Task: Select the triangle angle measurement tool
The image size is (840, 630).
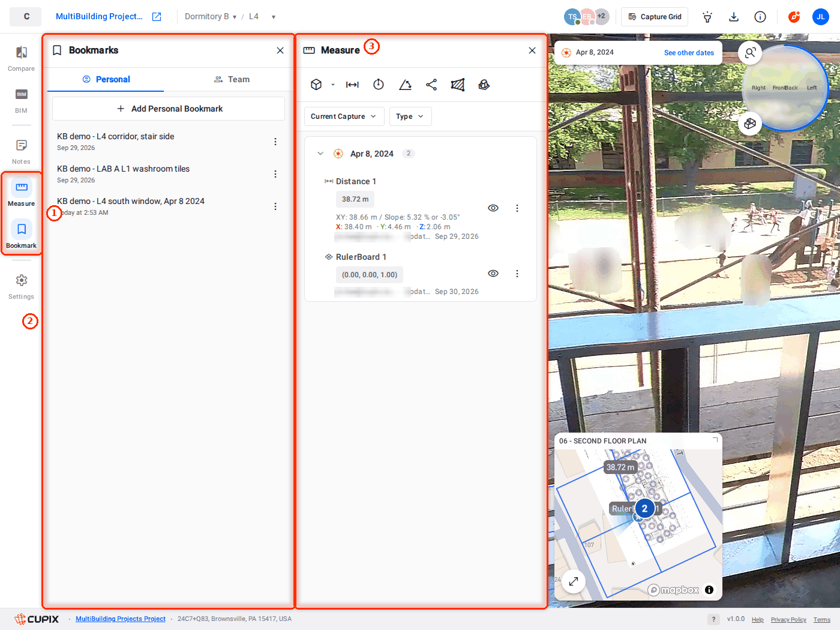Action: pos(405,85)
